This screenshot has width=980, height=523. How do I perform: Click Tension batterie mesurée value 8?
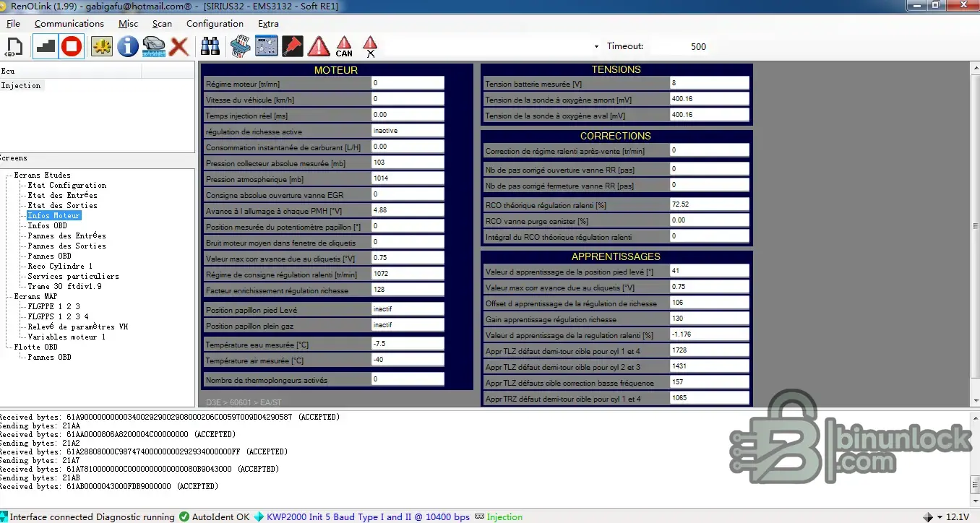point(710,84)
